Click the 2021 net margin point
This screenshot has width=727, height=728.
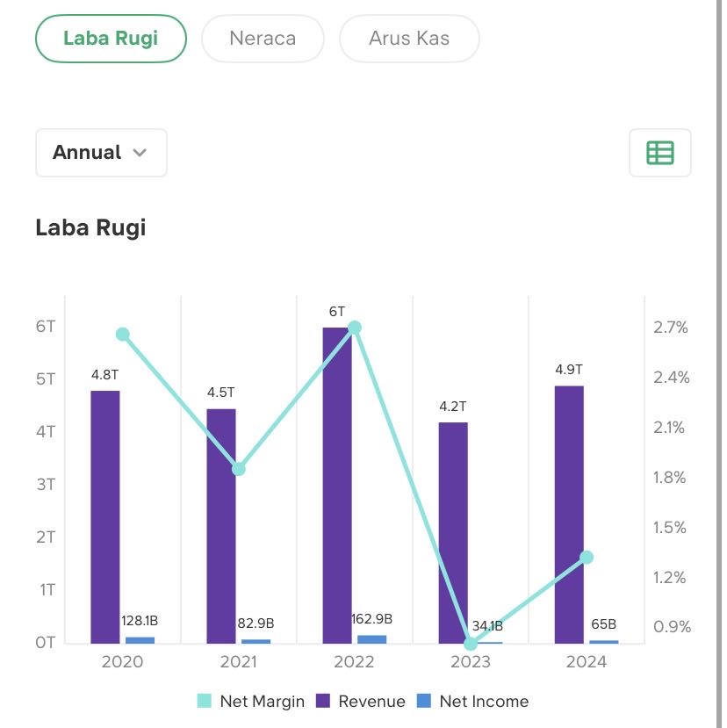(x=238, y=469)
